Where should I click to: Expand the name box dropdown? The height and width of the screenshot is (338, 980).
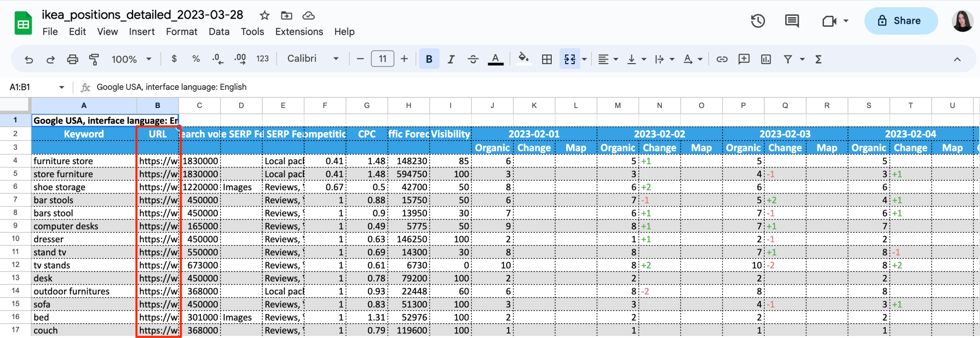click(62, 87)
